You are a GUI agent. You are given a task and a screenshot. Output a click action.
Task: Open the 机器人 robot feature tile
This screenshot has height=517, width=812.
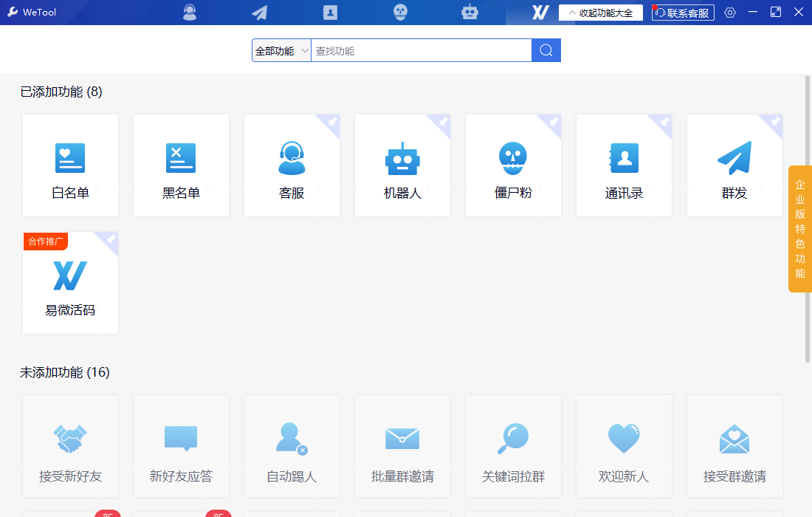(x=402, y=165)
